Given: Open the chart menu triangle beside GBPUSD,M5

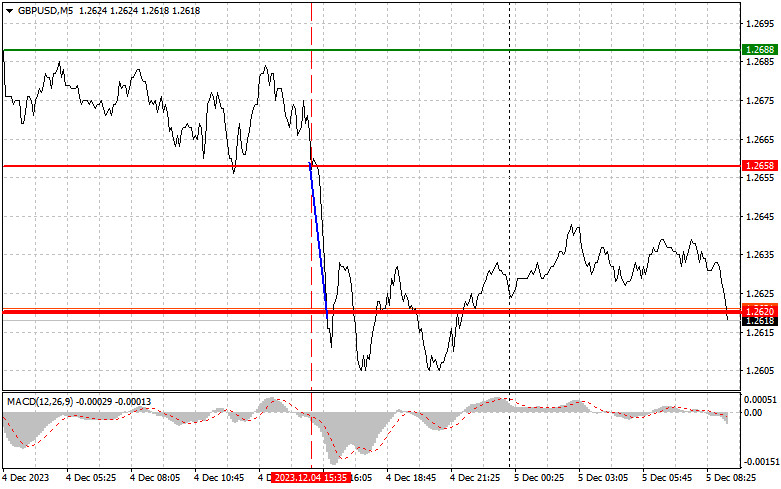Looking at the screenshot, I should [x=9, y=10].
